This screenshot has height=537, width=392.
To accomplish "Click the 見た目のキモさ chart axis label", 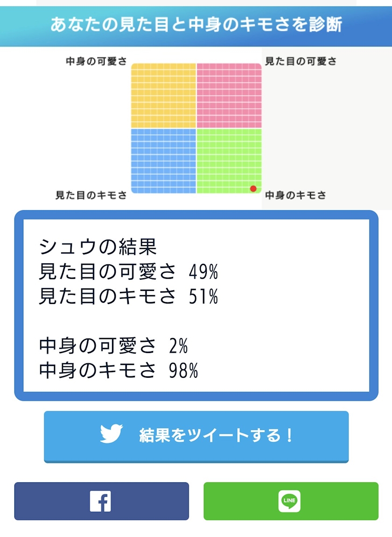I will pyautogui.click(x=91, y=195).
